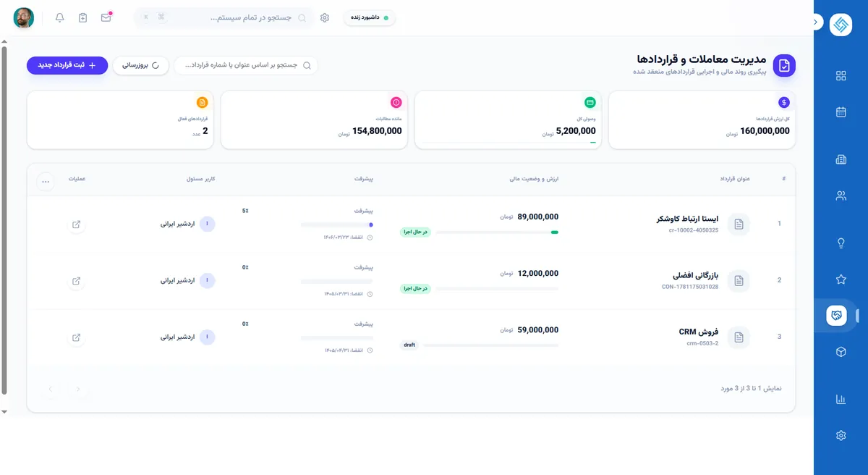Open the users icon in sidebar

pos(841,196)
